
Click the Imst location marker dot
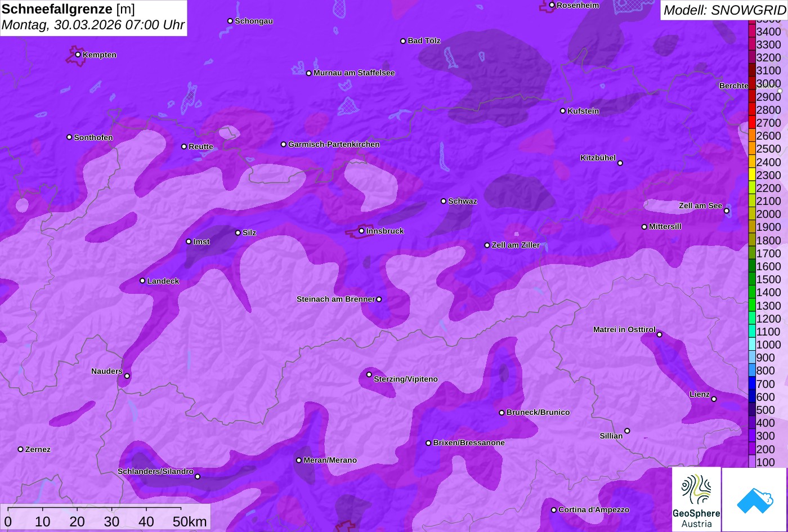point(188,242)
